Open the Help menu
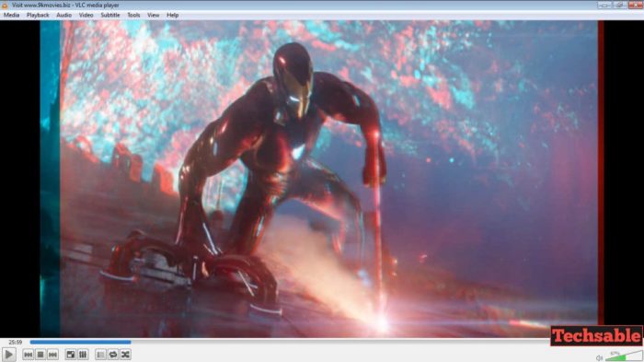The height and width of the screenshot is (362, 644). (x=173, y=16)
